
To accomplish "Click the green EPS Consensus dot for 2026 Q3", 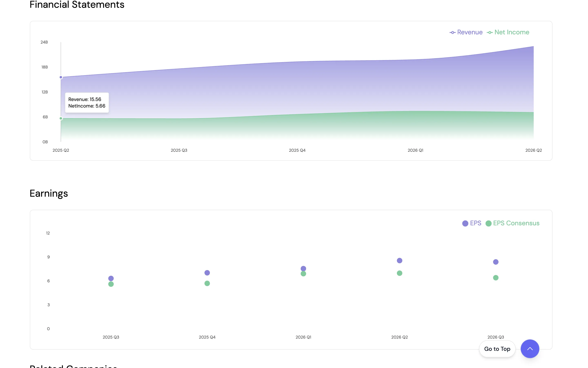I will click(496, 278).
